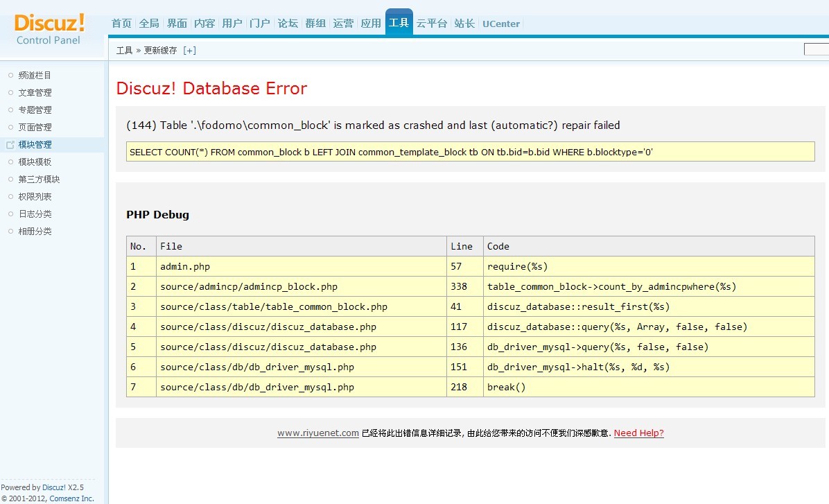The height and width of the screenshot is (504, 829).
Task: Click the db_driver_mysql->query code cell
Action: click(649, 347)
